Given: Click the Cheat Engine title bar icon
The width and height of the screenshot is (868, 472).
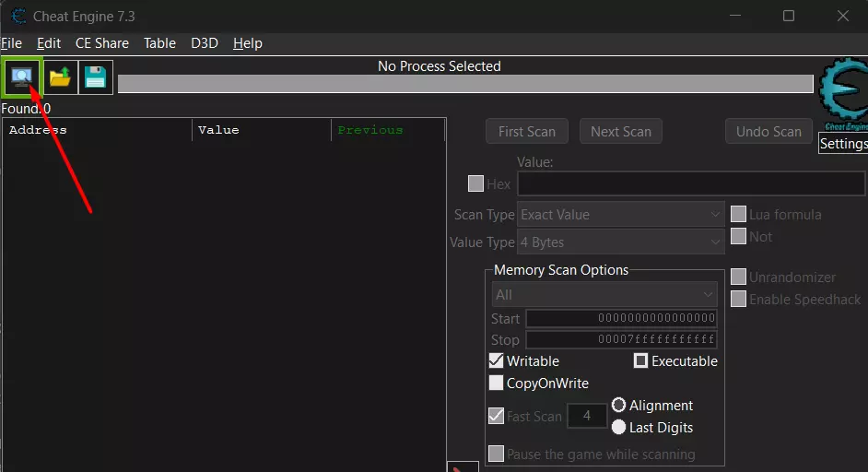Looking at the screenshot, I should click(18, 16).
